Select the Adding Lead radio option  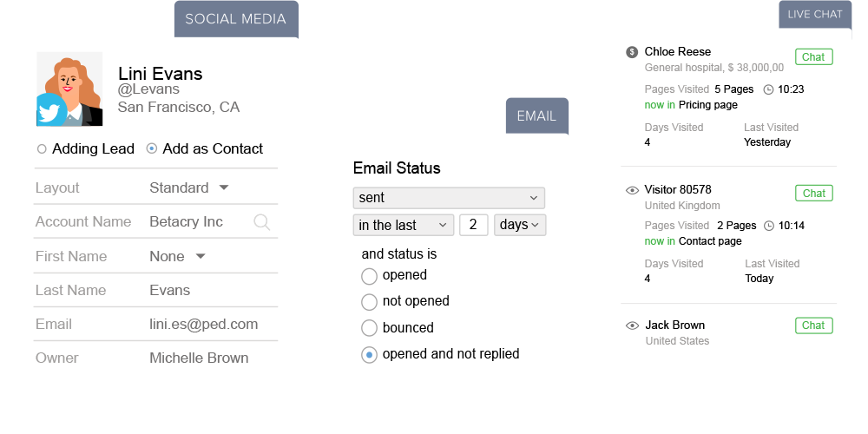coord(42,149)
